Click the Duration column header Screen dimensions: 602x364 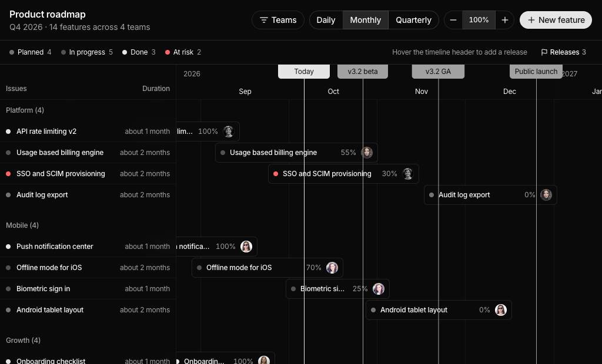(156, 89)
